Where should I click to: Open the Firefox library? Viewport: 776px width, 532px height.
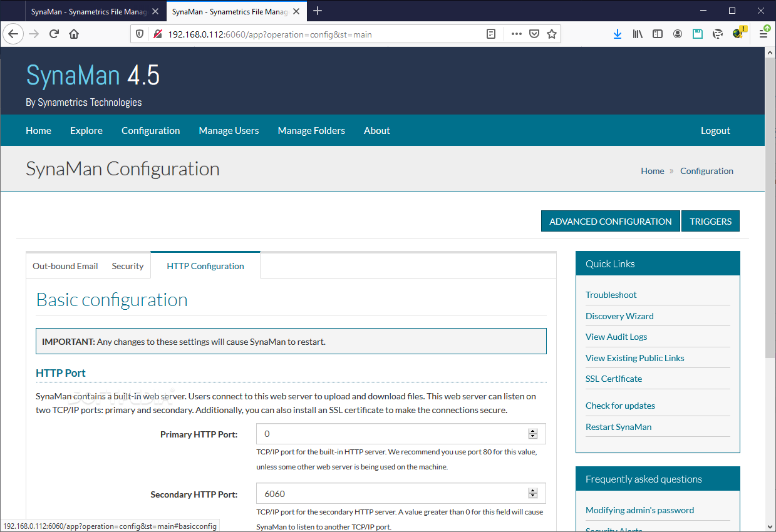point(638,34)
